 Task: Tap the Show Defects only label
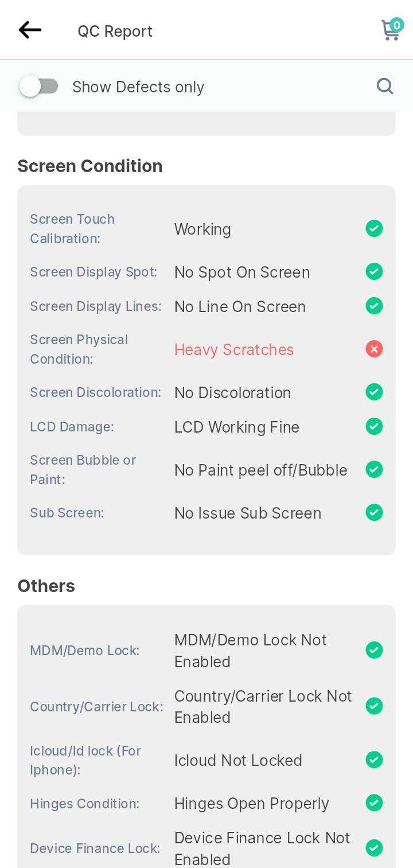138,87
